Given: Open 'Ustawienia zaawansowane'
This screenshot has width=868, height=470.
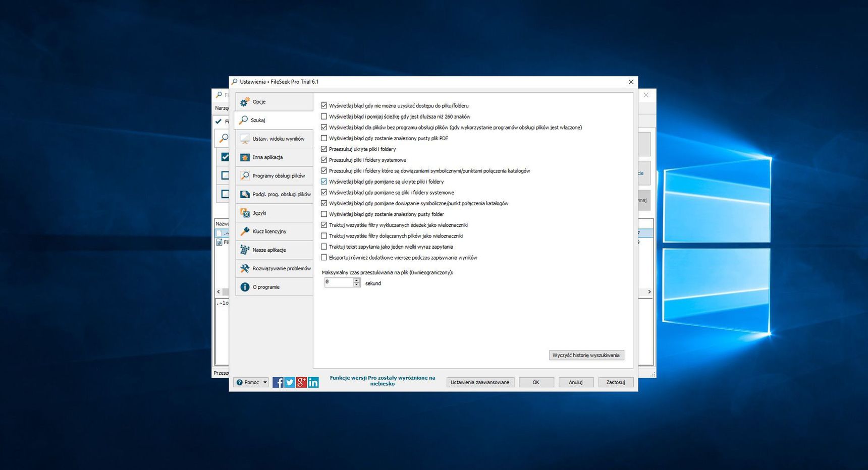Looking at the screenshot, I should click(x=480, y=382).
